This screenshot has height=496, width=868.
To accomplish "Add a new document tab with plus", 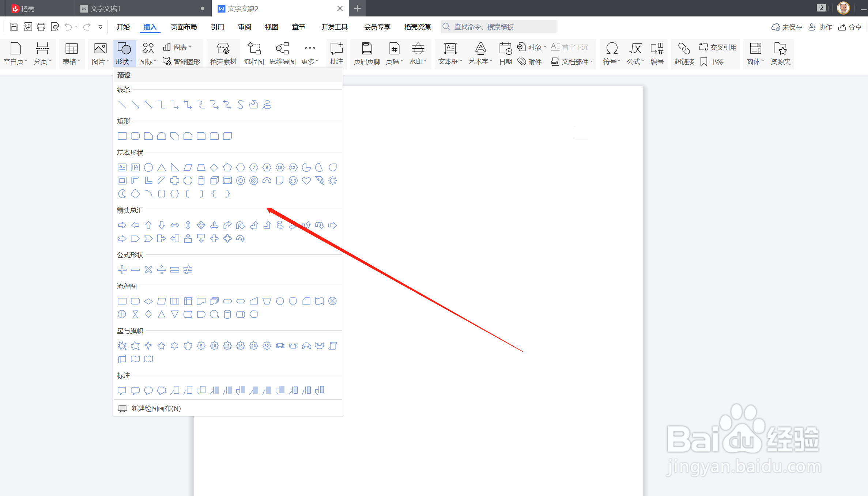I will click(358, 8).
